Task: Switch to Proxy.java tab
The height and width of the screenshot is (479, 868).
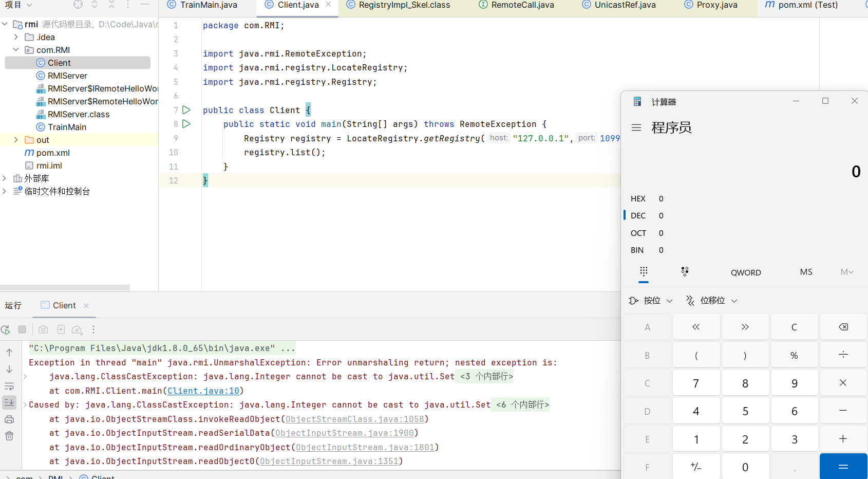Action: (711, 5)
